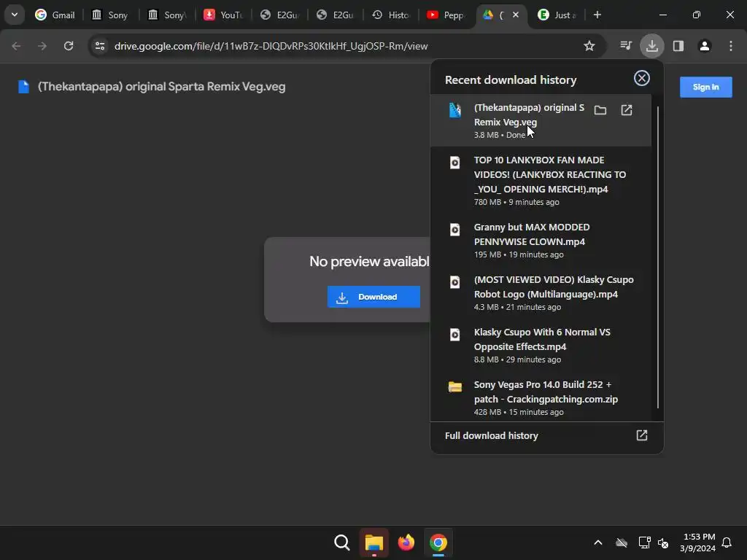Click the Drive URL in address bar
Image resolution: width=747 pixels, height=560 pixels.
271,46
